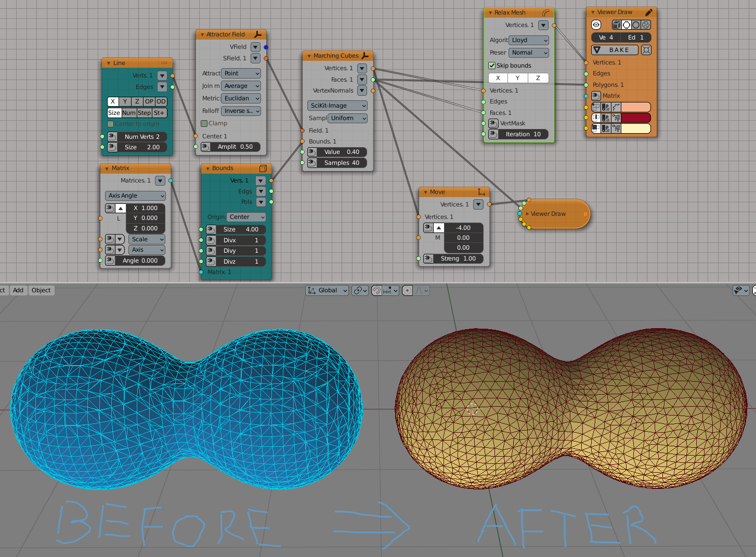Open the Algorithm dropdown showing Lloyd
The width and height of the screenshot is (756, 557).
pyautogui.click(x=529, y=40)
